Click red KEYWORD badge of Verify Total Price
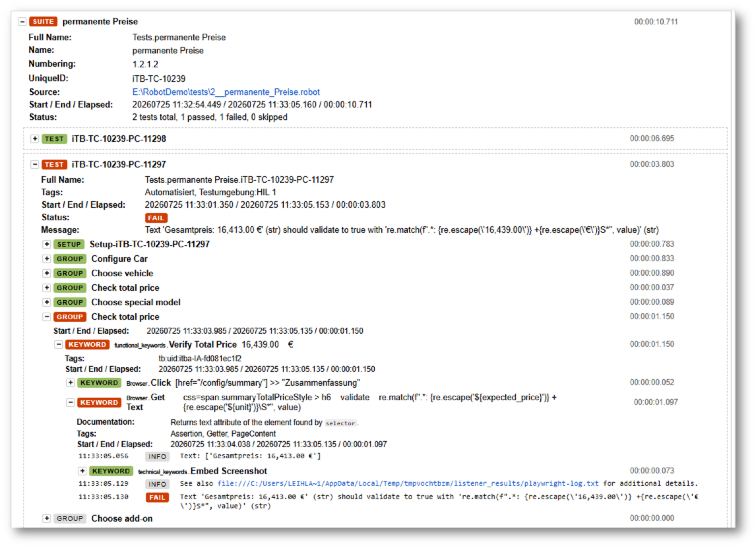Viewport: 756px width, 548px height. (x=87, y=345)
